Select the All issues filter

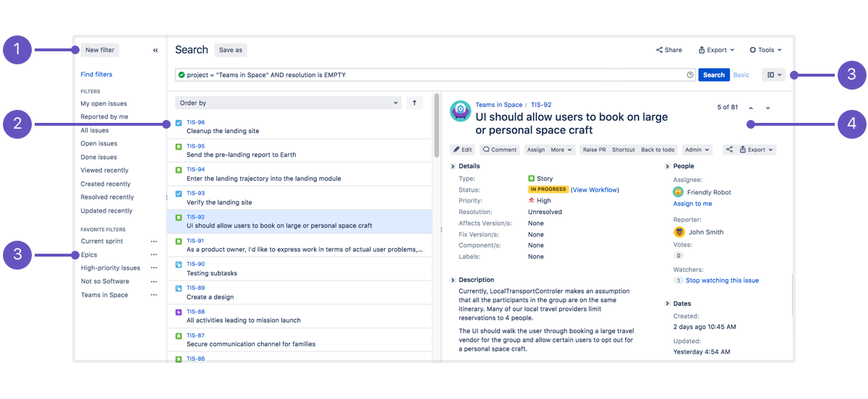(95, 130)
